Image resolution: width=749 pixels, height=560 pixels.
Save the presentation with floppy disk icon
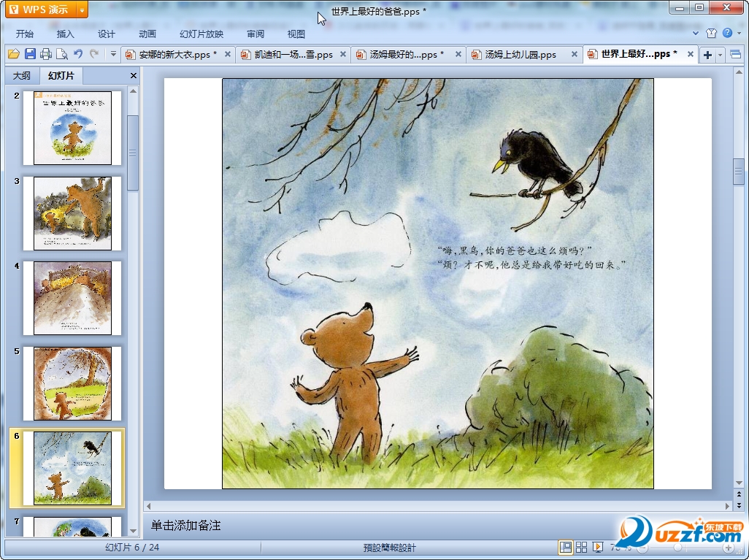point(30,54)
